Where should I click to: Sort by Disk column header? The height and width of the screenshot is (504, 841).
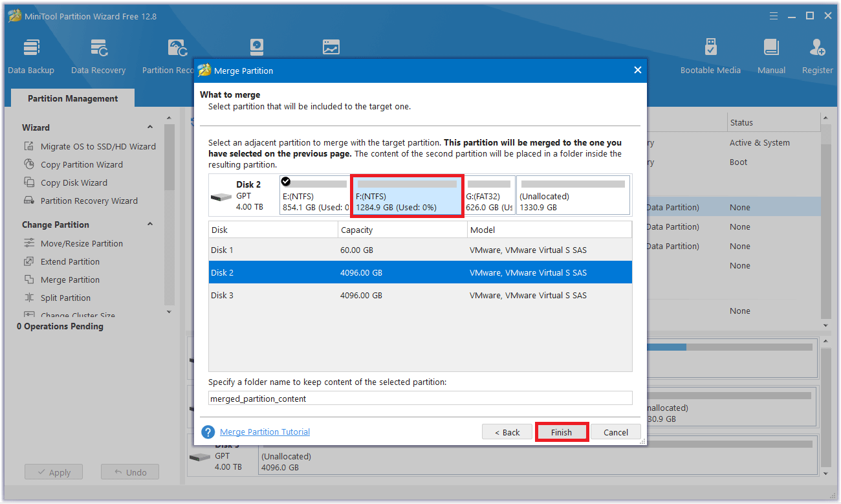click(x=273, y=230)
